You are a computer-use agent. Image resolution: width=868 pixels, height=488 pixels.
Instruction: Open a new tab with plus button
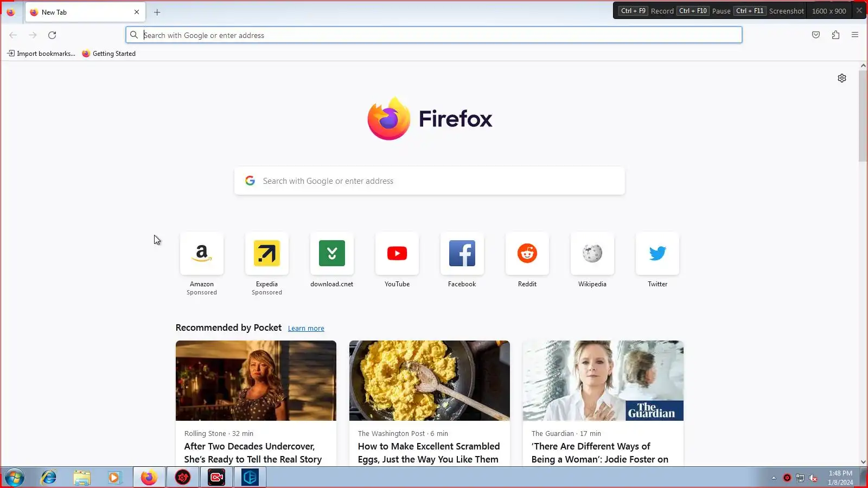coord(157,12)
